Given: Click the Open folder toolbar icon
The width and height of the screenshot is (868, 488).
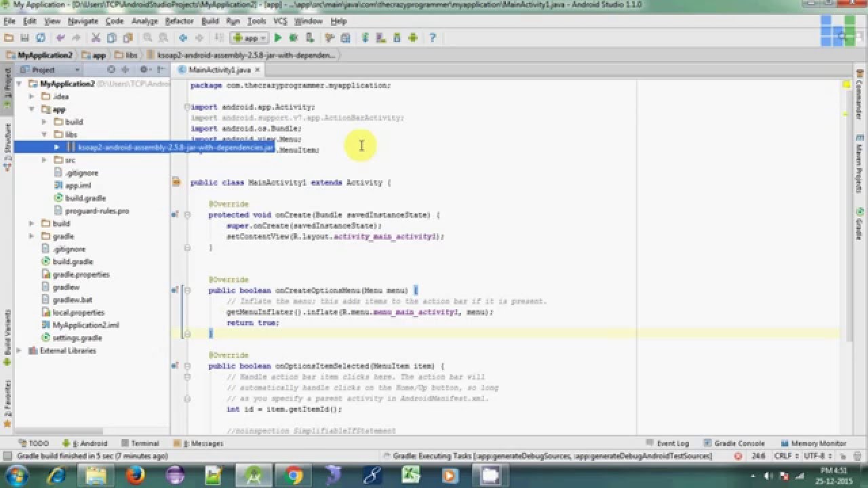Looking at the screenshot, I should 9,38.
